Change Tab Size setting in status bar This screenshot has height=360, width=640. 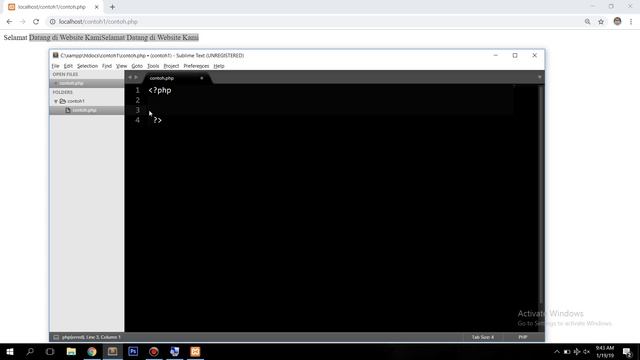[x=483, y=337]
